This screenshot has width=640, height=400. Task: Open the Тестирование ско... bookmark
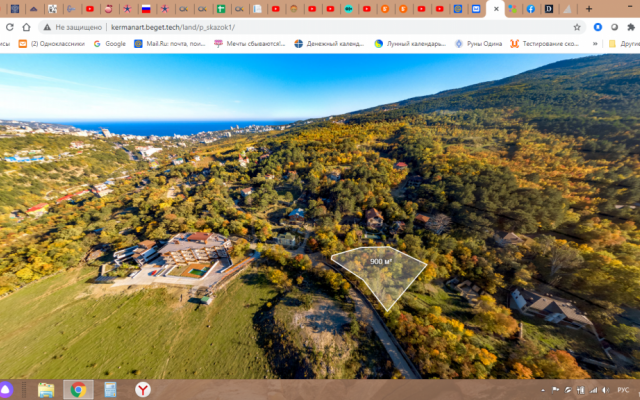544,44
